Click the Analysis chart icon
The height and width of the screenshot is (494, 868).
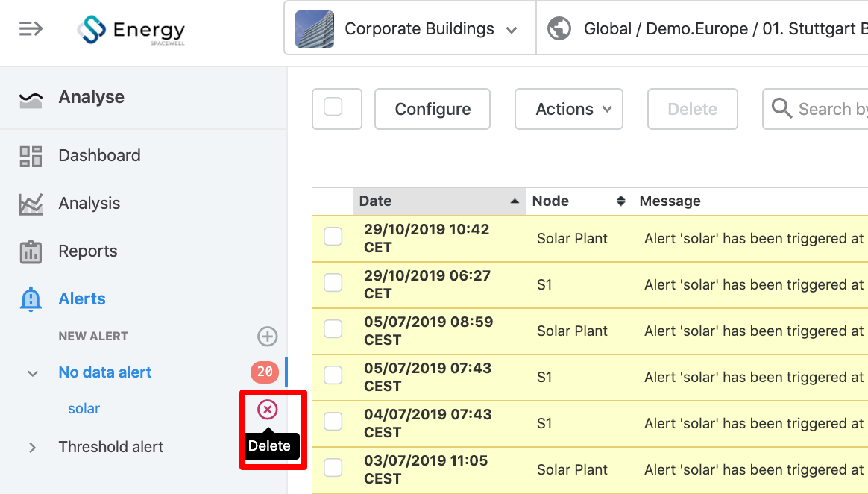click(x=31, y=204)
